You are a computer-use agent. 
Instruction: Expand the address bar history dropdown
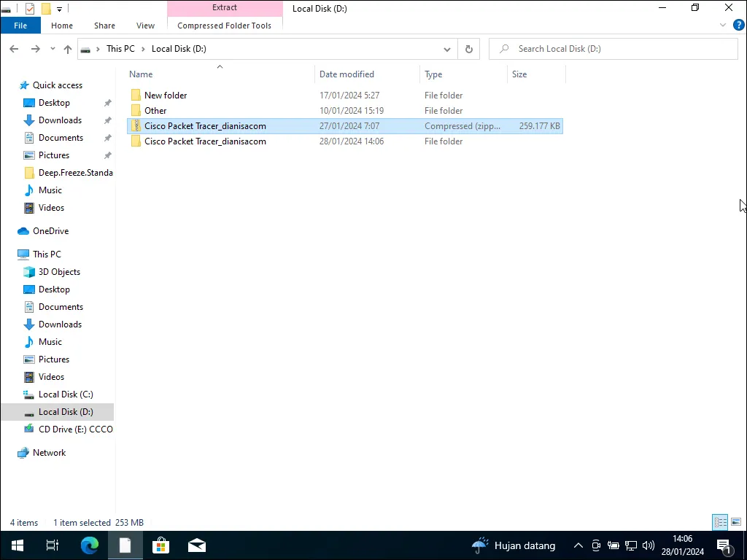[447, 49]
